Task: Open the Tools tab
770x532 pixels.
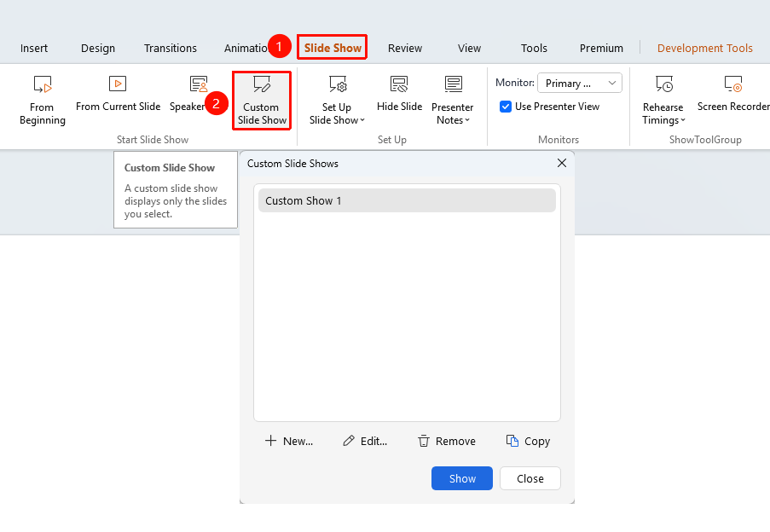Action: point(534,48)
